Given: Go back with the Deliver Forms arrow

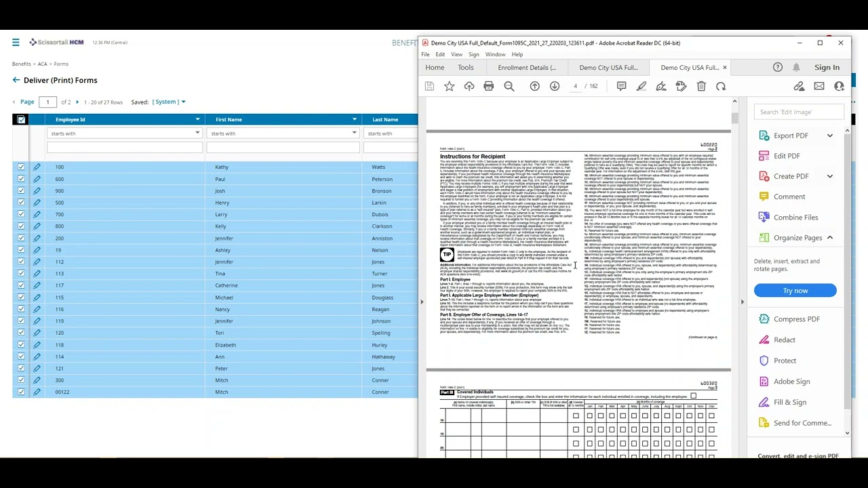Looking at the screenshot, I should pos(16,80).
